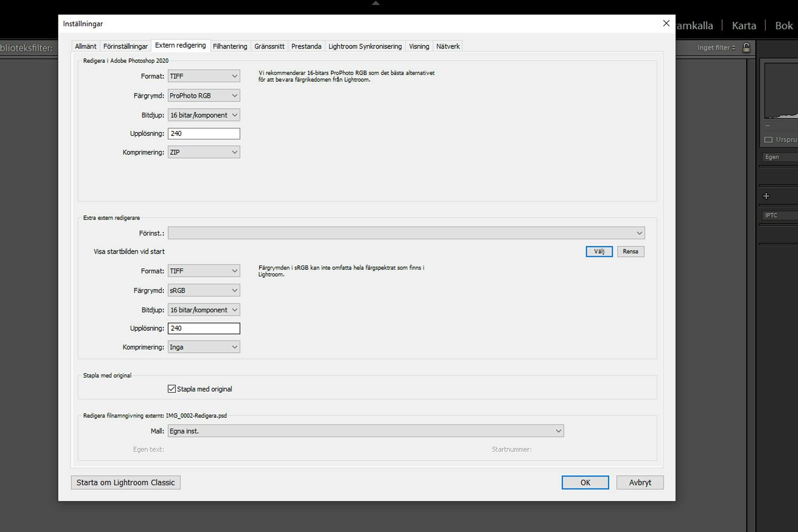Screen dimensions: 798x532
Task: Switch to the Förinställningar tab
Action: [x=126, y=46]
